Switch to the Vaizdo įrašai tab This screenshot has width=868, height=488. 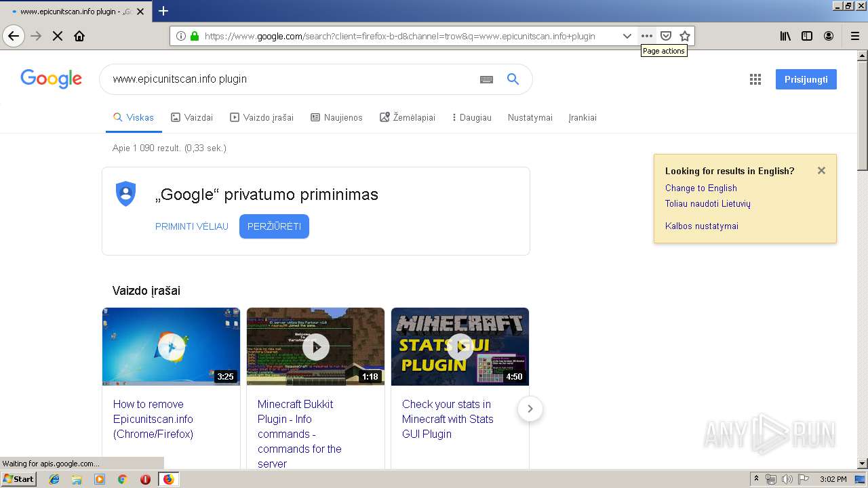tap(262, 117)
